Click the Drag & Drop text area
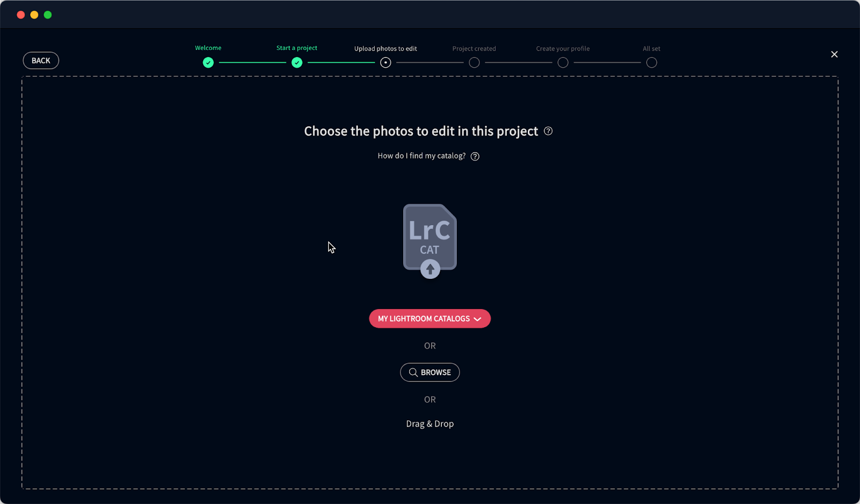 pos(430,424)
